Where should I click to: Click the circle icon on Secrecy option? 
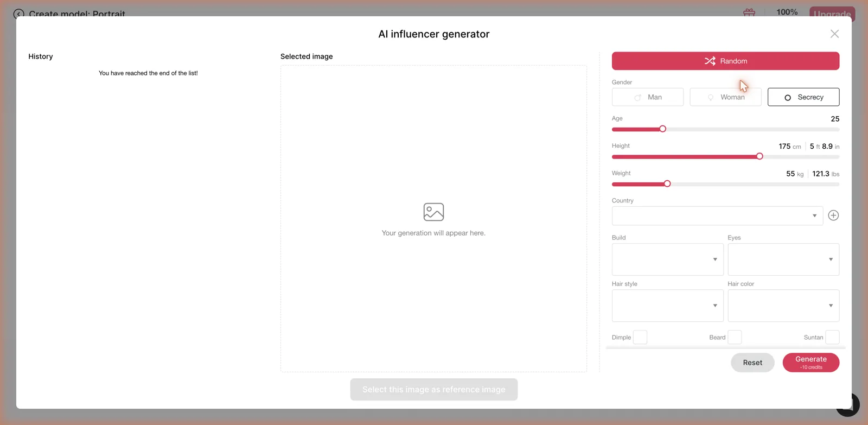[x=788, y=98]
